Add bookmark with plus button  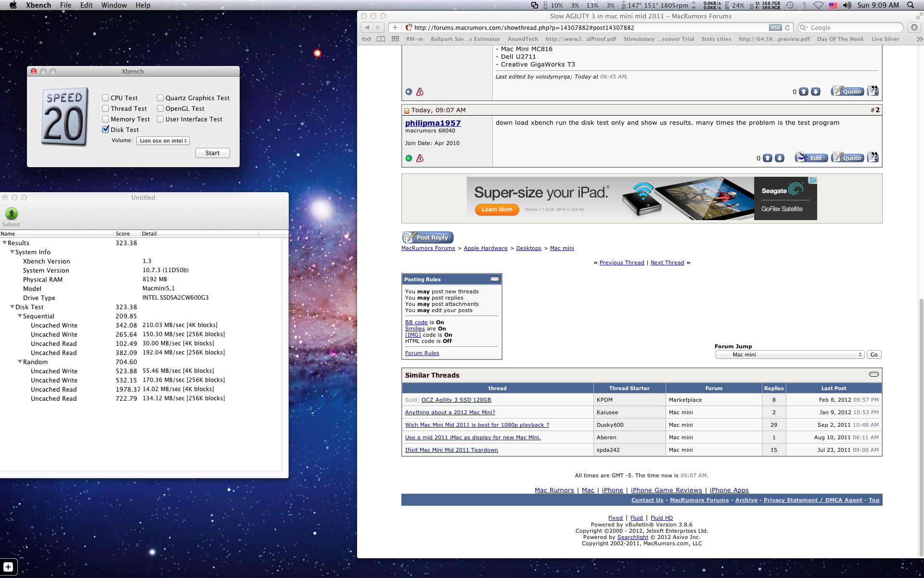(x=395, y=27)
